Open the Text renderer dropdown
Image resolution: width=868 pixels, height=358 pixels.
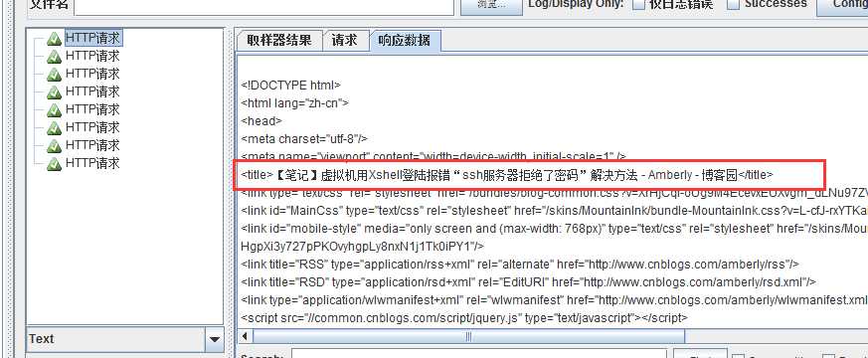coord(124,339)
